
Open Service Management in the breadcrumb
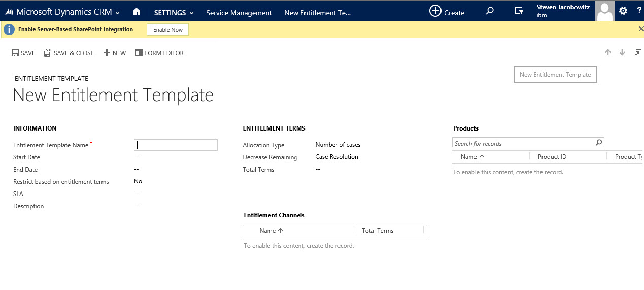pyautogui.click(x=239, y=13)
